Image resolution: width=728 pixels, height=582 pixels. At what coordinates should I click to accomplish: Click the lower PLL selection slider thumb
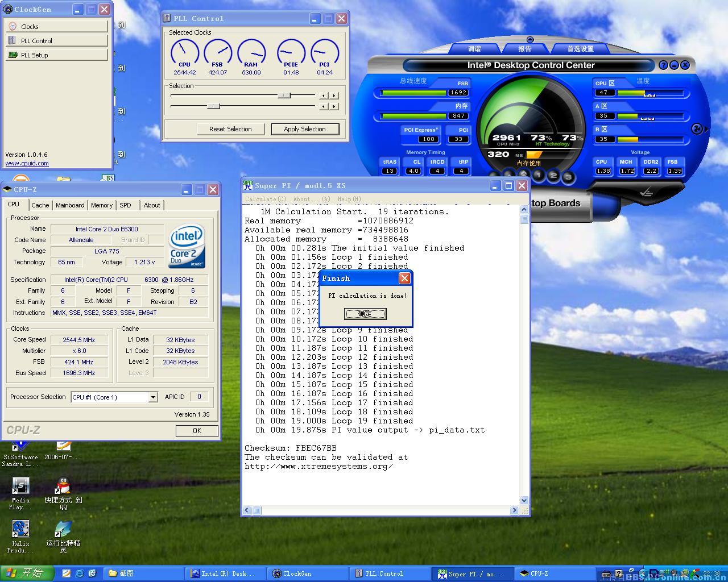(x=213, y=106)
